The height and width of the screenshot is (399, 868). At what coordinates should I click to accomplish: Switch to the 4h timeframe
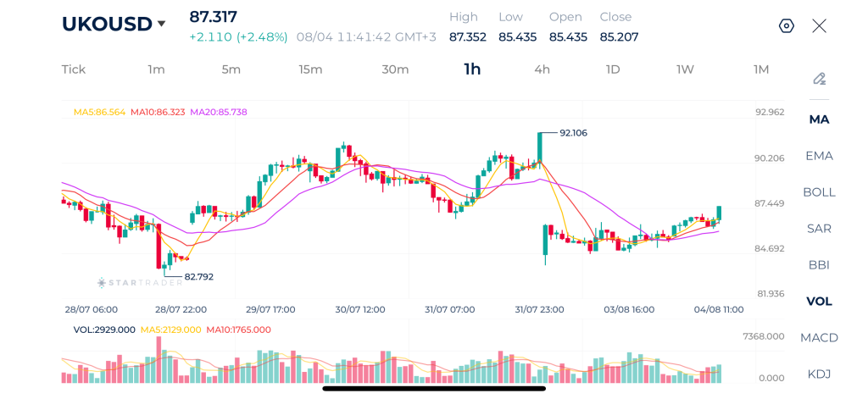click(542, 69)
